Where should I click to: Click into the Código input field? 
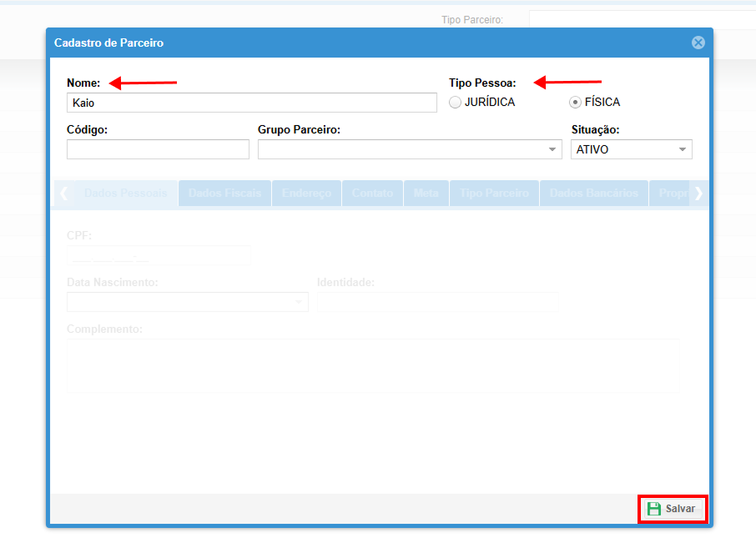pos(158,149)
